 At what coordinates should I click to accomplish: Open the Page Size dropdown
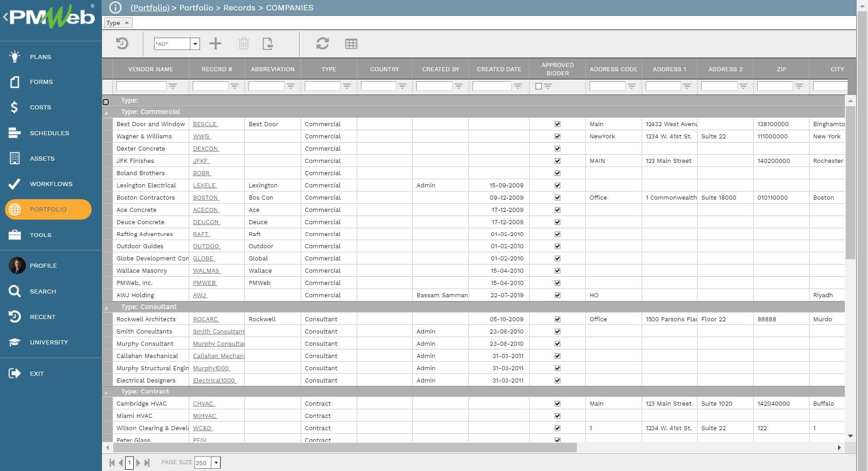(x=216, y=463)
